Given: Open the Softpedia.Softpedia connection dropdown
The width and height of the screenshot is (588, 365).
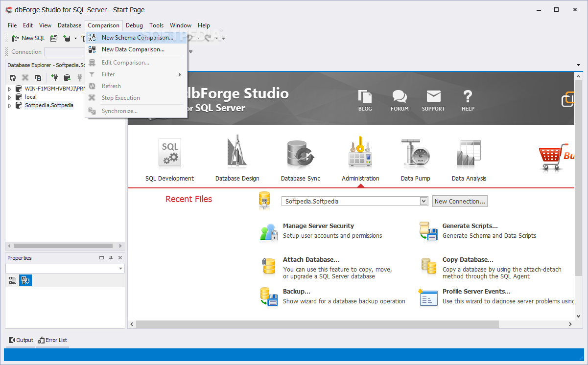Looking at the screenshot, I should click(423, 201).
